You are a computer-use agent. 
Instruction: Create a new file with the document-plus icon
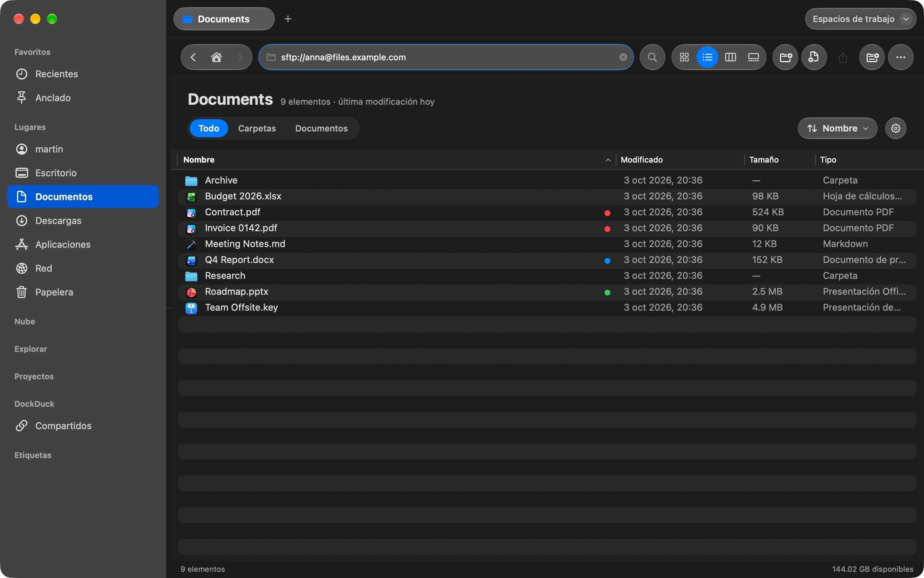tap(814, 57)
